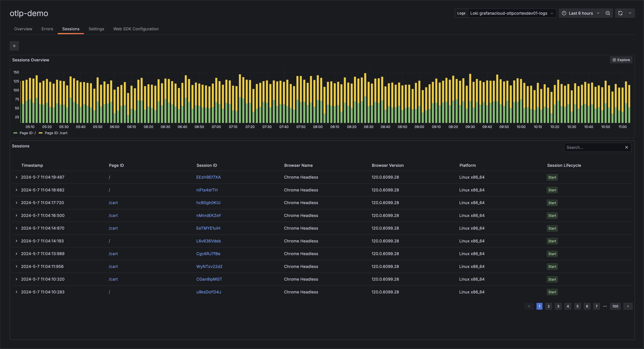The width and height of the screenshot is (644, 349).
Task: Open Explore from the Sessions Overview panel
Action: pos(621,60)
